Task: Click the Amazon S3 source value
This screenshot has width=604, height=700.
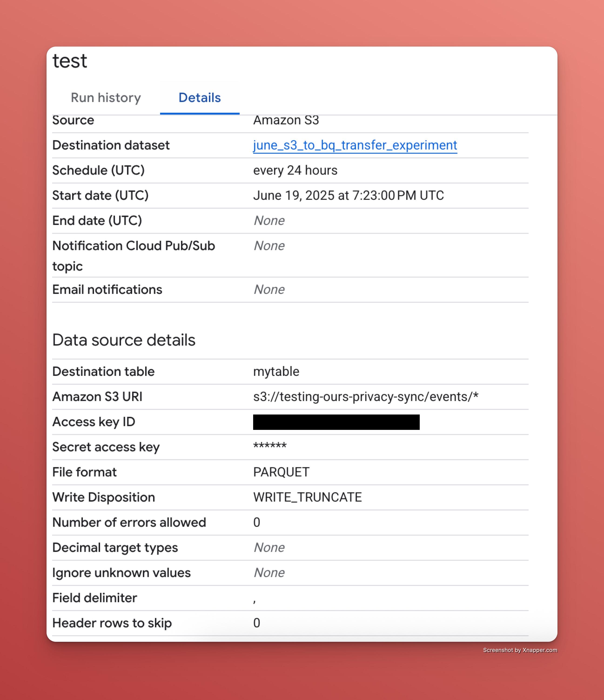Action: [286, 121]
